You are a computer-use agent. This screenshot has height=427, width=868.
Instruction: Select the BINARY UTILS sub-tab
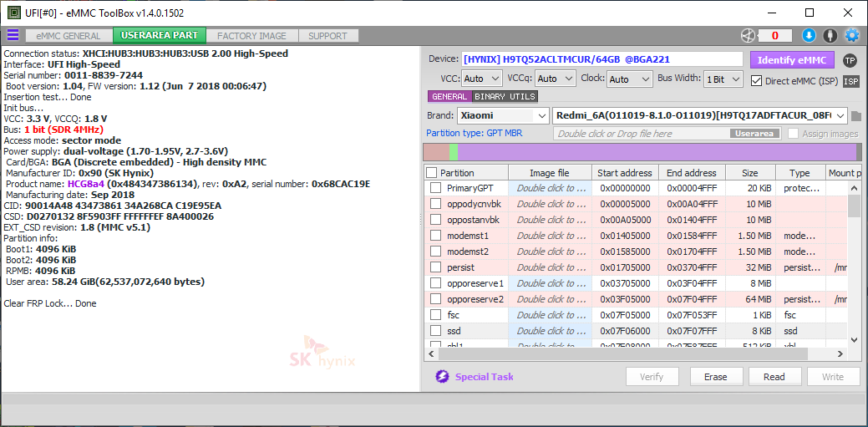click(505, 96)
